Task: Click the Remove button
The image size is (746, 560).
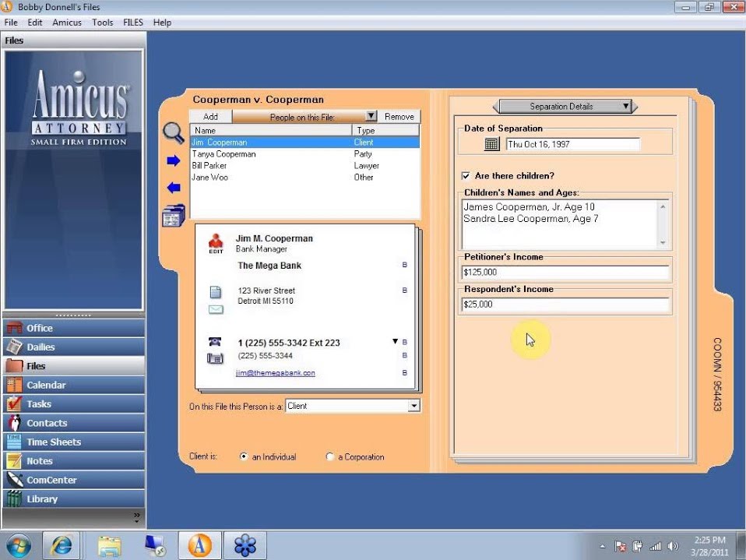Action: pyautogui.click(x=399, y=117)
